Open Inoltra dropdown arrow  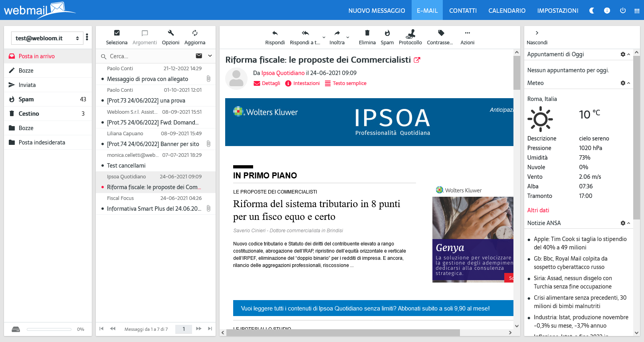[x=348, y=38]
